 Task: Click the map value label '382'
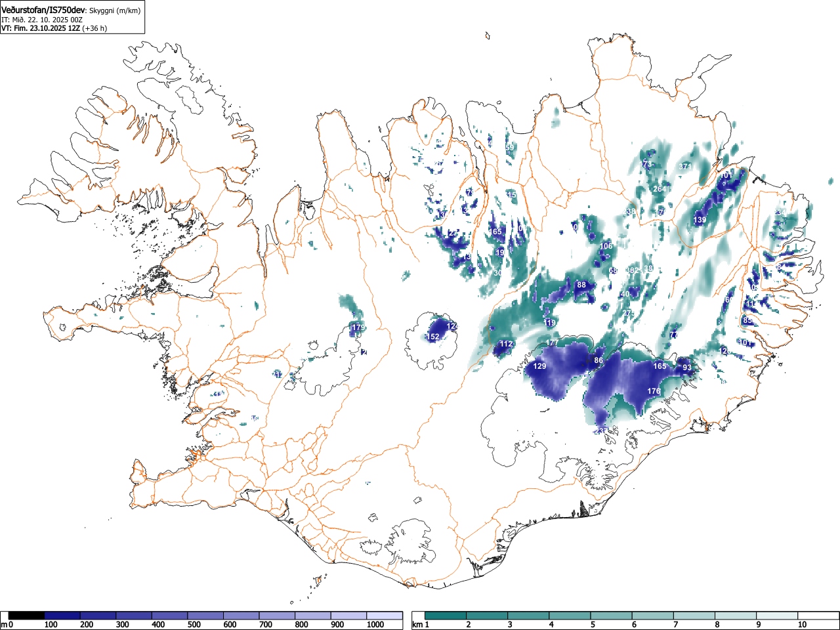coord(632,270)
